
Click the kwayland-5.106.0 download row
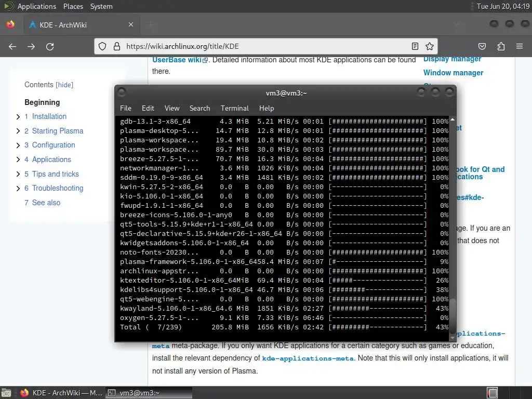coord(284,309)
